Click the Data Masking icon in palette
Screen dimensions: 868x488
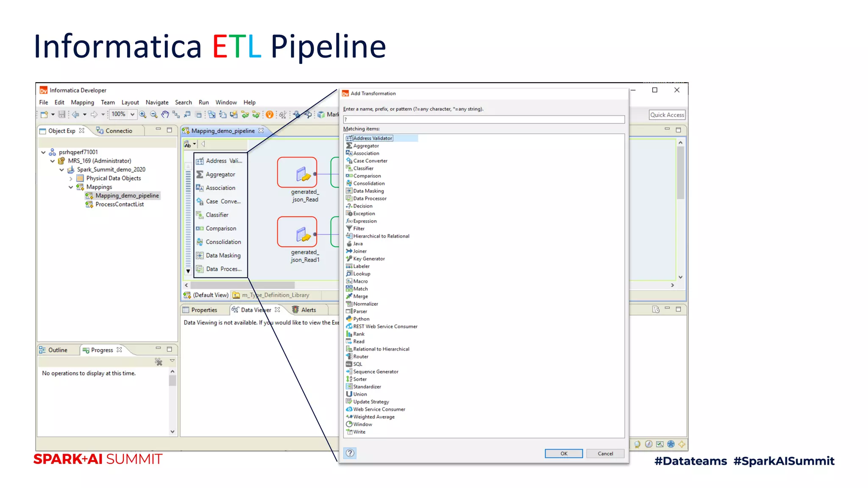[x=200, y=255]
